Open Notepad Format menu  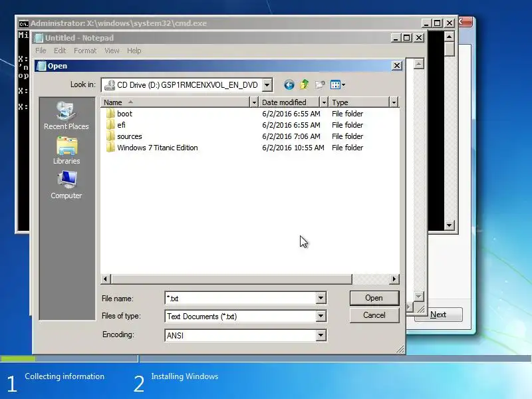click(x=85, y=51)
